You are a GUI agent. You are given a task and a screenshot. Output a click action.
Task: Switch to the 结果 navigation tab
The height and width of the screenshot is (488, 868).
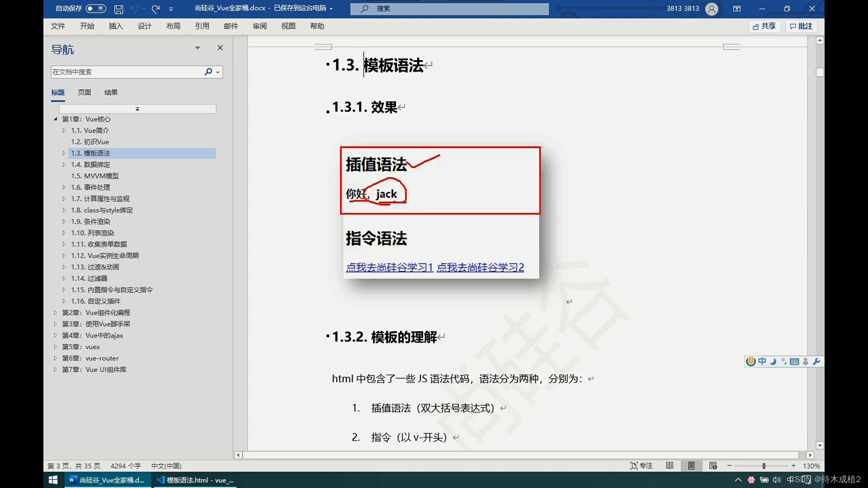(111, 92)
